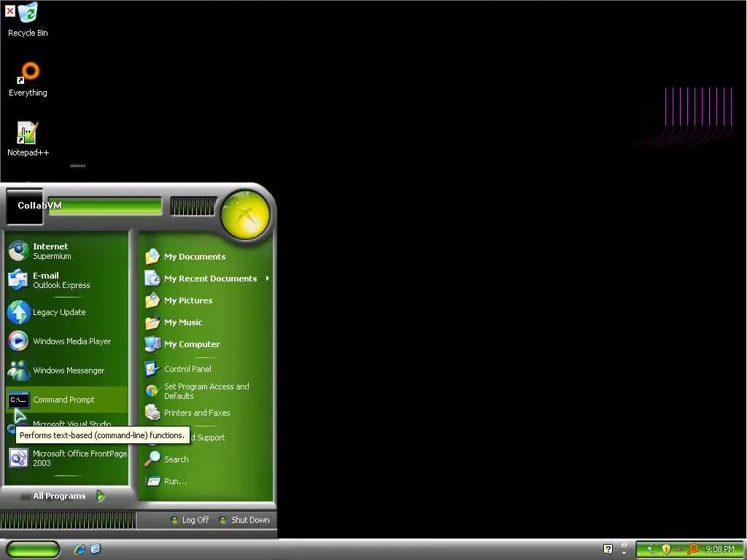This screenshot has width=747, height=560.
Task: Click the Xbox-style green orb logo
Action: 245,214
